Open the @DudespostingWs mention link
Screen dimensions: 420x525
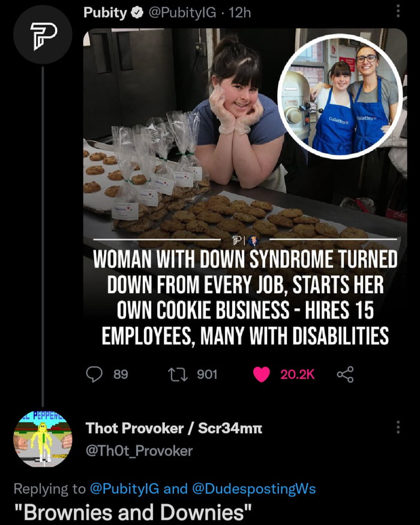pyautogui.click(x=253, y=488)
